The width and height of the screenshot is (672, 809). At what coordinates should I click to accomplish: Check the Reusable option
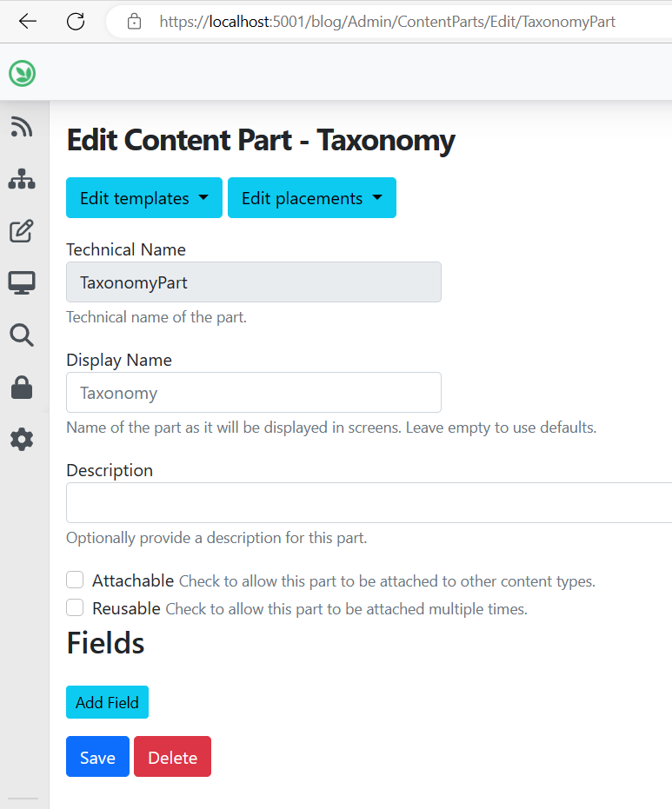pyautogui.click(x=75, y=607)
